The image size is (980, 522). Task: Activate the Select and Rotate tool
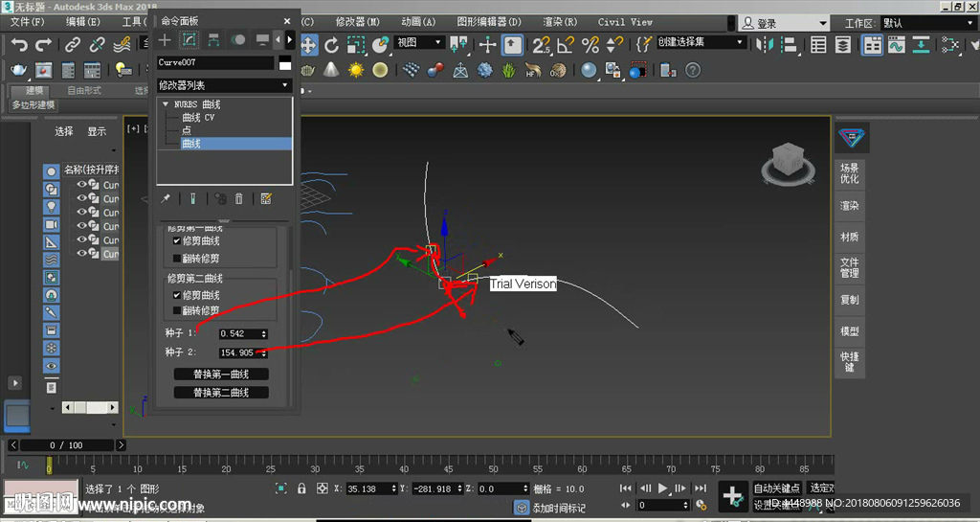click(x=331, y=45)
